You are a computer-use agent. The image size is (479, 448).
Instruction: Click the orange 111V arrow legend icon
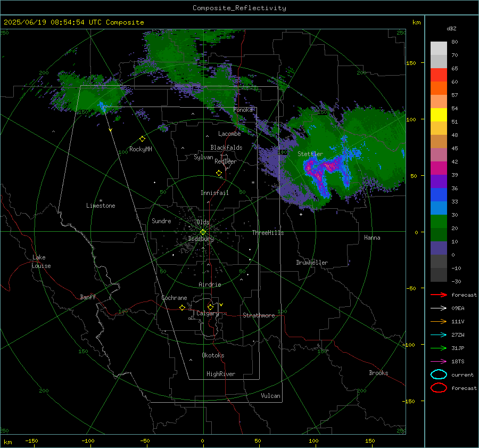coord(439,321)
